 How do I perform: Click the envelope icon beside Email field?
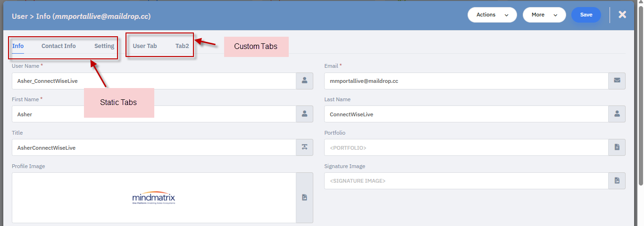[617, 81]
